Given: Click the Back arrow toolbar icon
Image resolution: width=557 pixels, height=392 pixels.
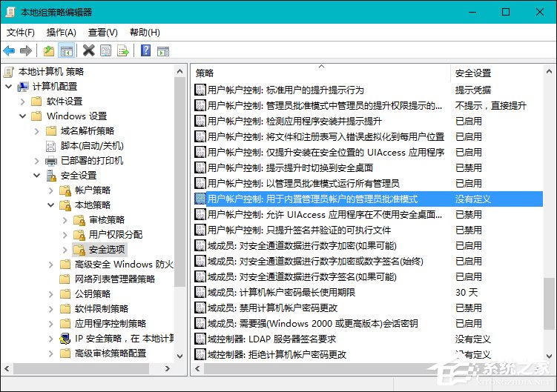Looking at the screenshot, I should click(9, 51).
